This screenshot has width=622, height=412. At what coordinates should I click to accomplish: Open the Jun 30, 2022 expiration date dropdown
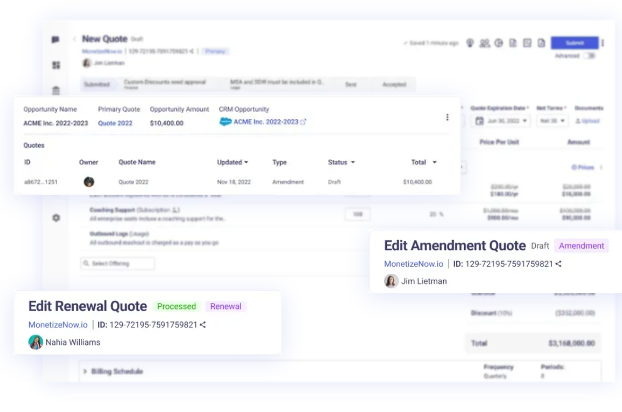502,121
